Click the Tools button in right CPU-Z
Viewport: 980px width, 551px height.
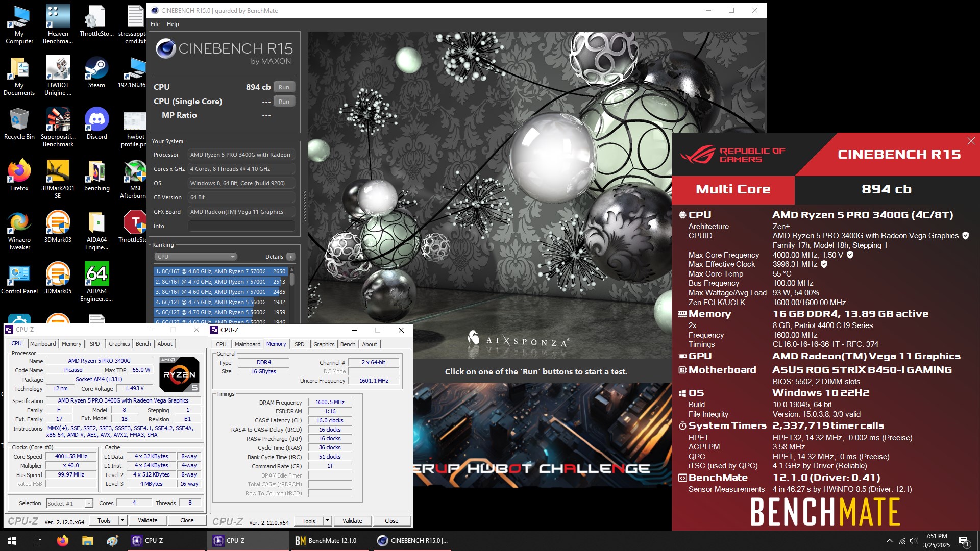[309, 521]
